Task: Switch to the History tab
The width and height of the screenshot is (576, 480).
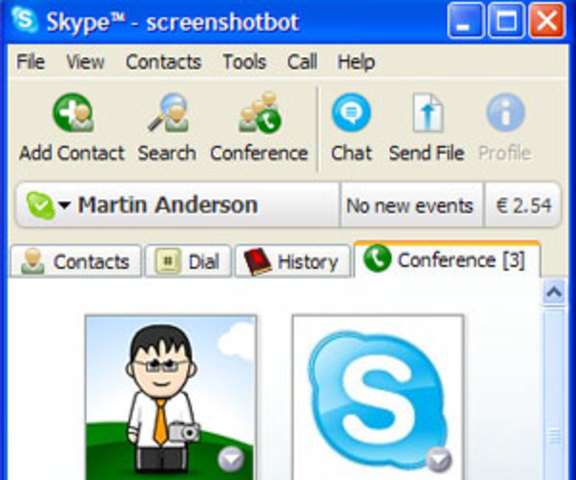Action: tap(292, 261)
